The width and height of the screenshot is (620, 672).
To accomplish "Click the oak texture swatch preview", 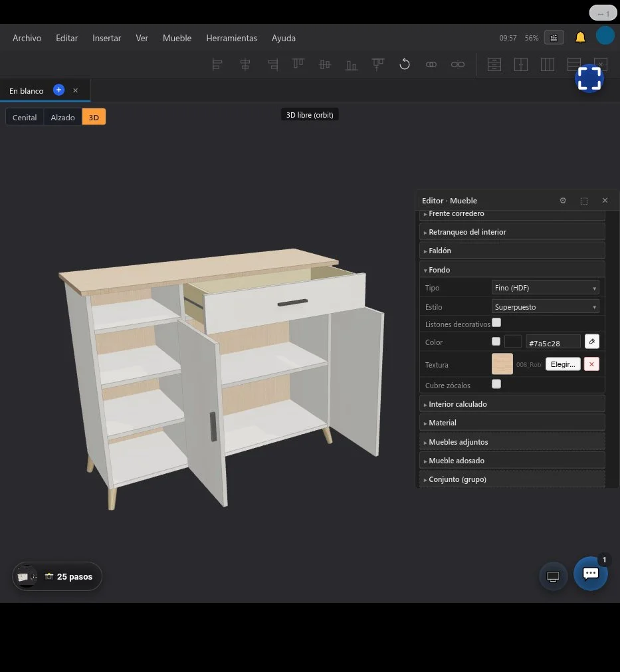I will click(502, 364).
